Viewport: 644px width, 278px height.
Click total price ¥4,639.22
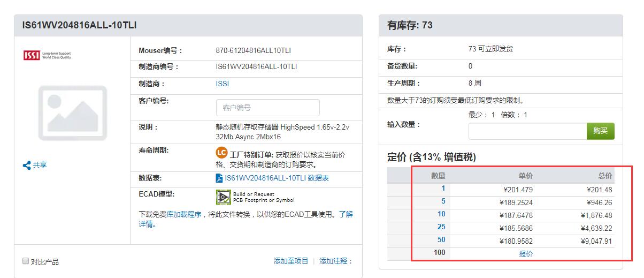point(596,228)
